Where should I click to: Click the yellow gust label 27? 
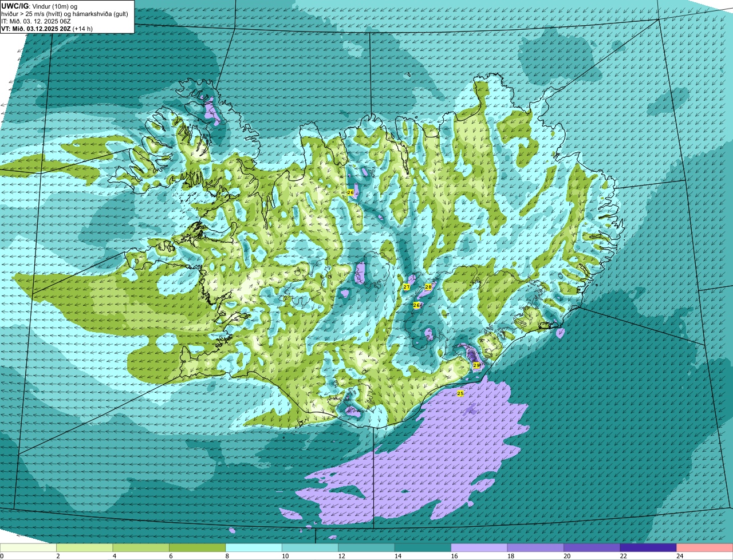(x=407, y=287)
